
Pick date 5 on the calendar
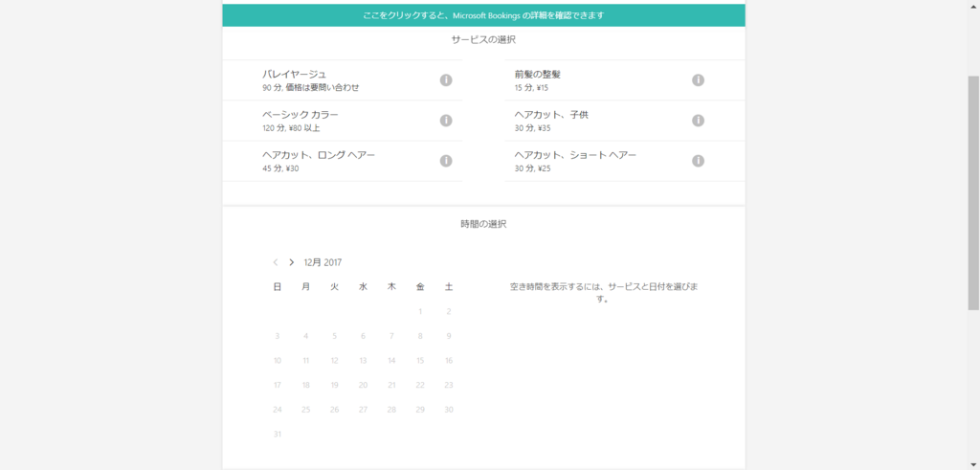click(x=334, y=336)
